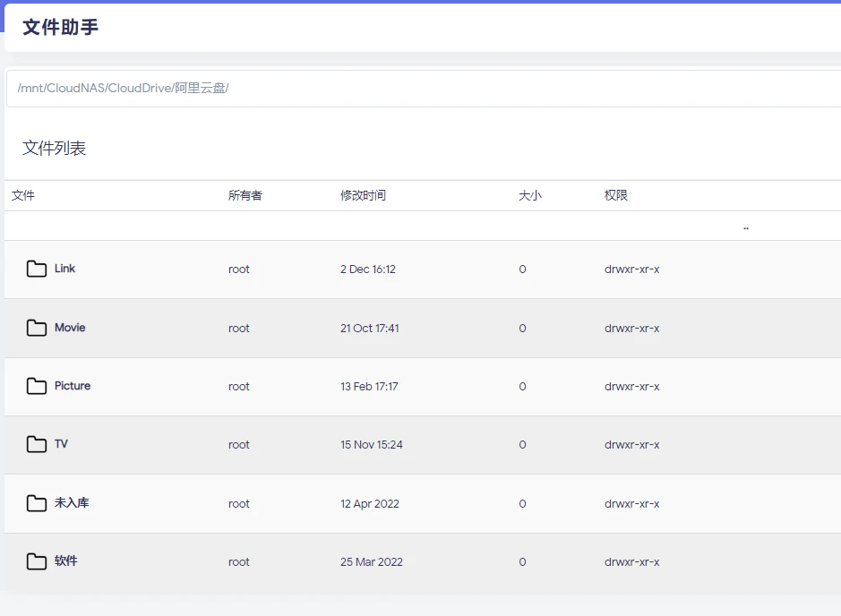841x616 pixels.
Task: Open the Movie folder by name
Action: pyautogui.click(x=70, y=328)
